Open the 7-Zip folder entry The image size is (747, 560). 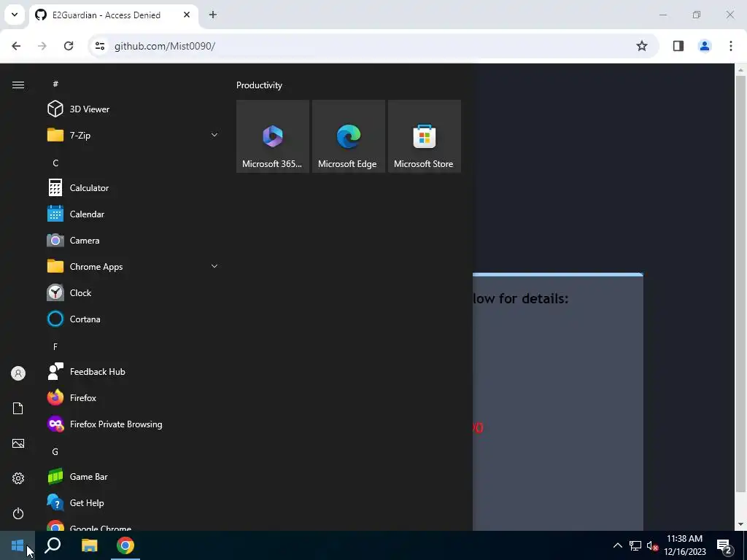point(133,135)
